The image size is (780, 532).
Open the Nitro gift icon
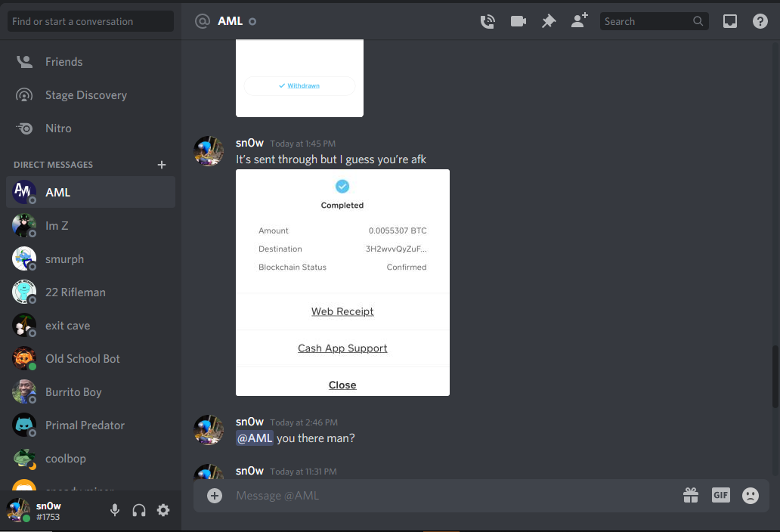691,495
